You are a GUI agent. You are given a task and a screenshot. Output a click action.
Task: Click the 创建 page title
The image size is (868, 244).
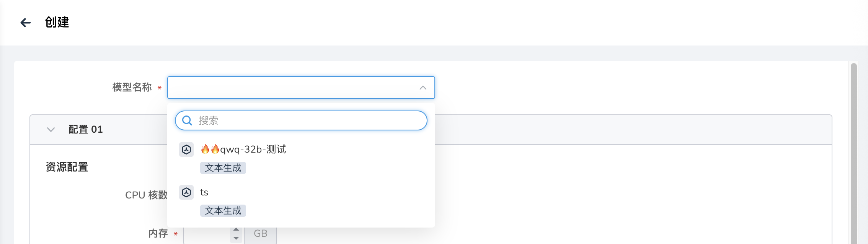57,23
